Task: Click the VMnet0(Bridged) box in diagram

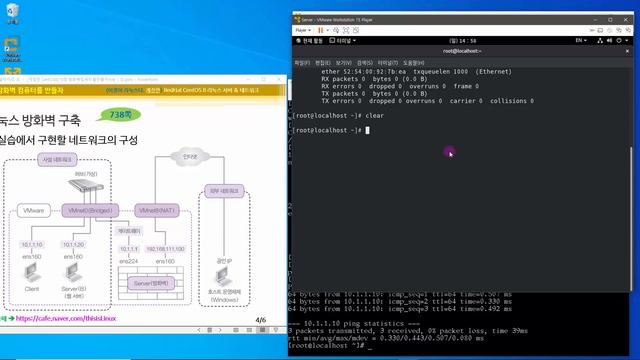Action: 90,211
